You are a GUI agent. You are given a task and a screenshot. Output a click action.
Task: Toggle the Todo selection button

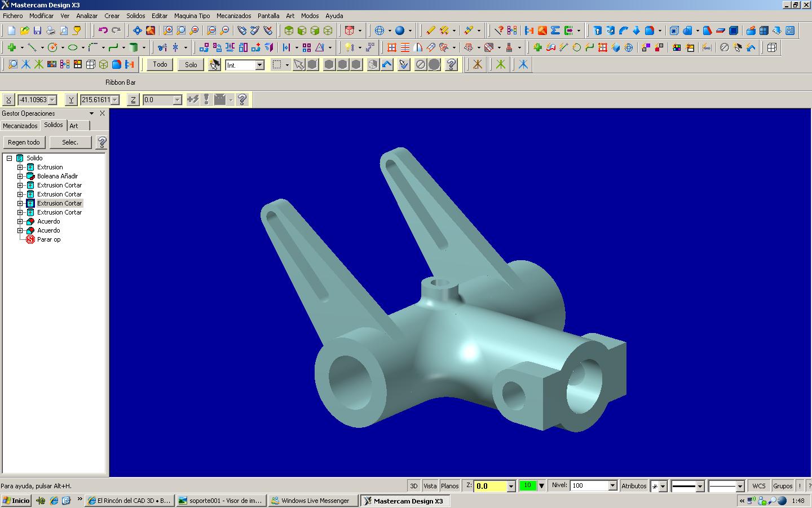point(160,64)
